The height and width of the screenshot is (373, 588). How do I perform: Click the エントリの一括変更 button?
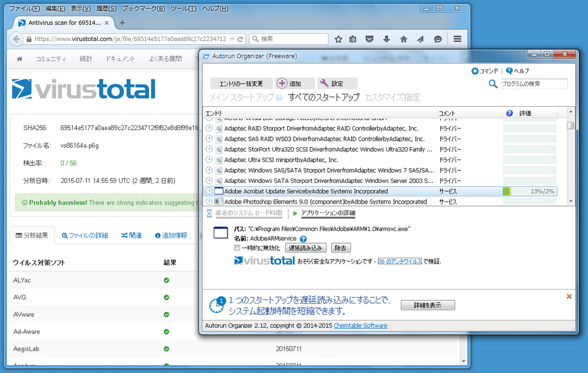coord(241,83)
